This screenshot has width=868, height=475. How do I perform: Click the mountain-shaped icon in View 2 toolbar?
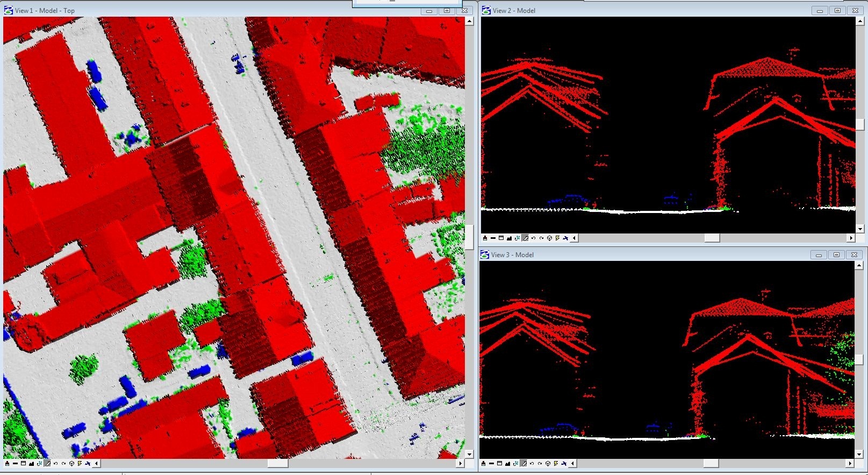[x=509, y=238]
